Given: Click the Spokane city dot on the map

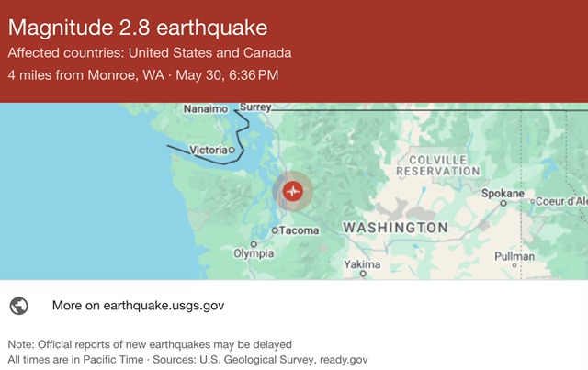Looking at the screenshot, I should tap(503, 202).
